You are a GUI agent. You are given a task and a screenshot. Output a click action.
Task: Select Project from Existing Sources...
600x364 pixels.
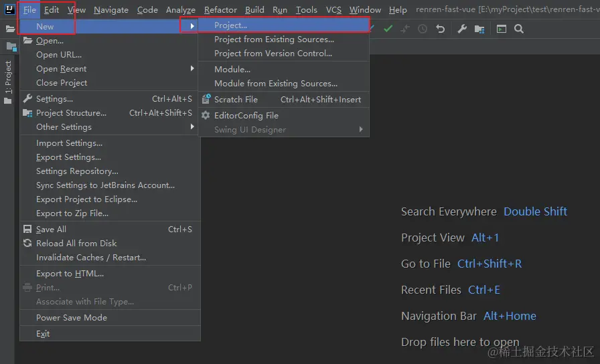coord(283,39)
